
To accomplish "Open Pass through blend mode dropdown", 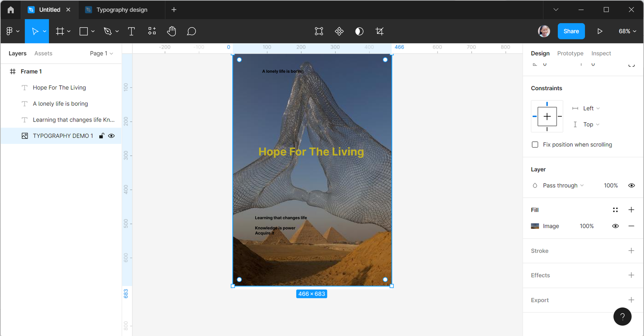I will [563, 186].
